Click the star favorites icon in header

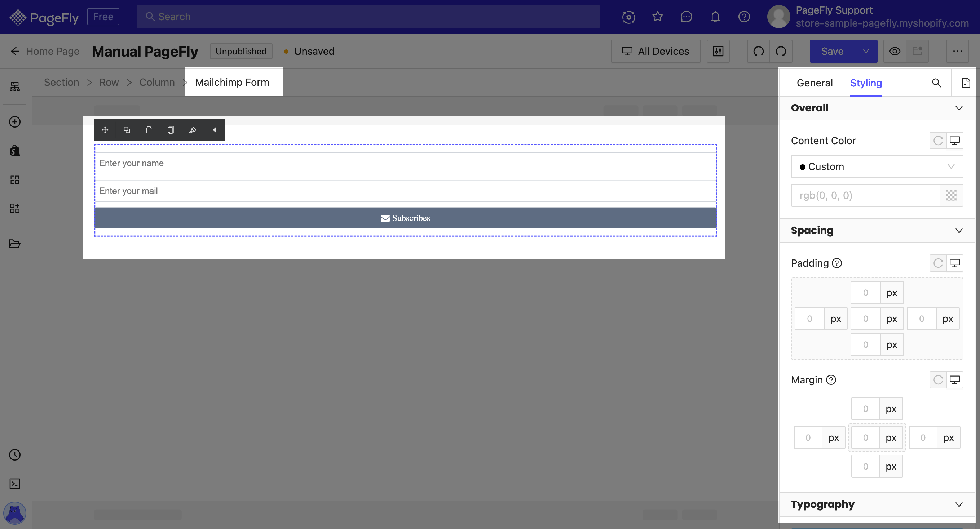click(658, 17)
